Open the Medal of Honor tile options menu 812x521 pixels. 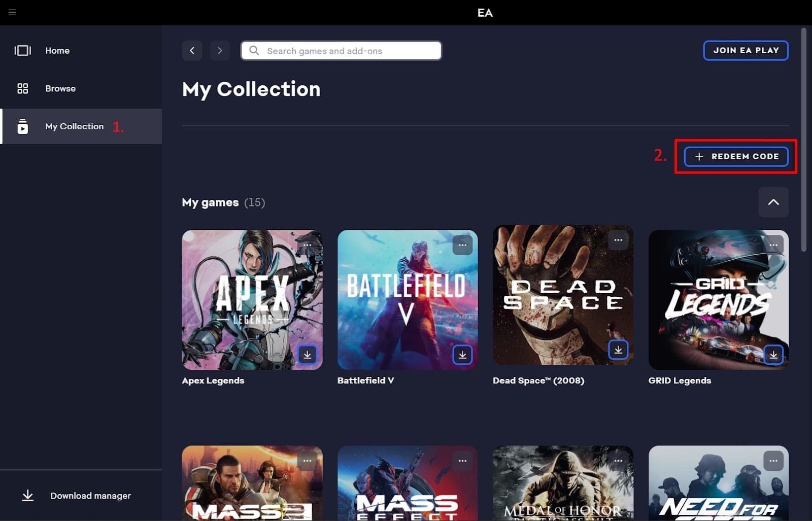tap(618, 461)
